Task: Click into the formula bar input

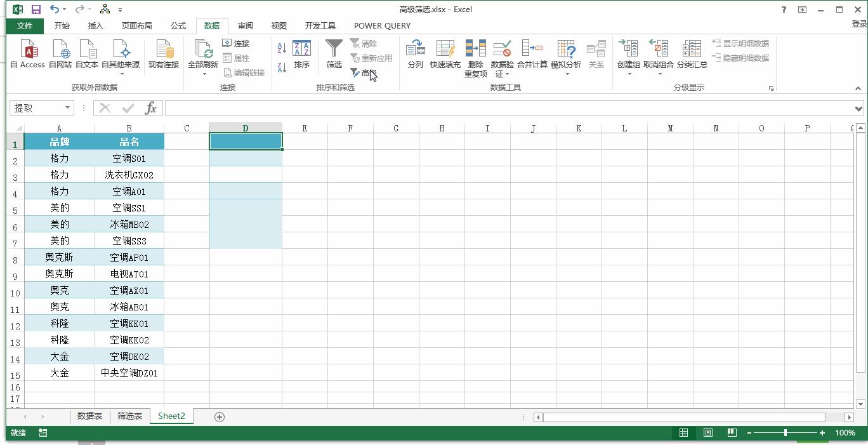Action: (510, 108)
